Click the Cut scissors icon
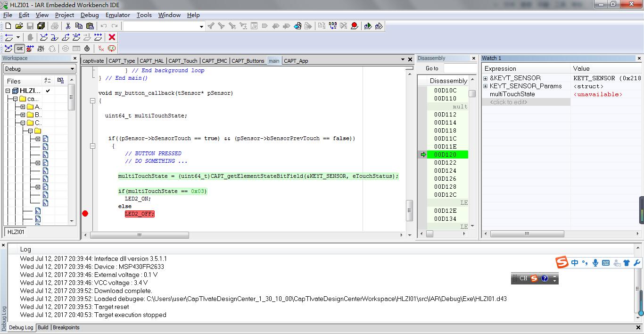The width and height of the screenshot is (644, 334). (x=68, y=26)
